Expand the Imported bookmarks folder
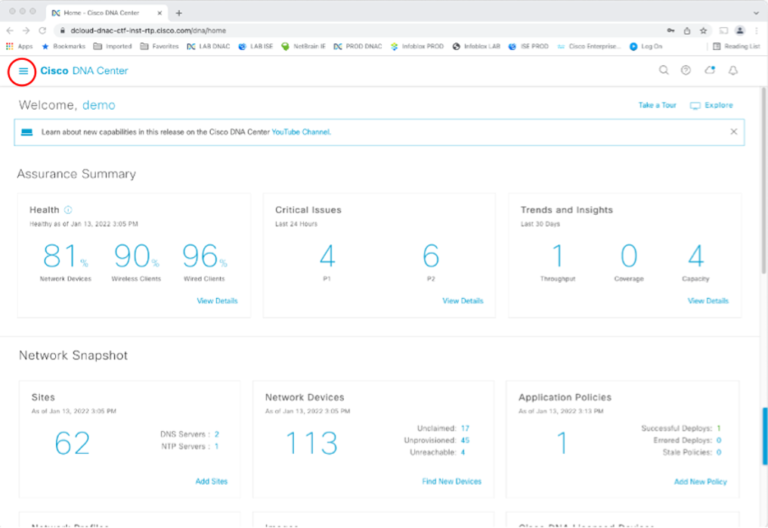Image resolution: width=768 pixels, height=528 pixels. [x=113, y=46]
